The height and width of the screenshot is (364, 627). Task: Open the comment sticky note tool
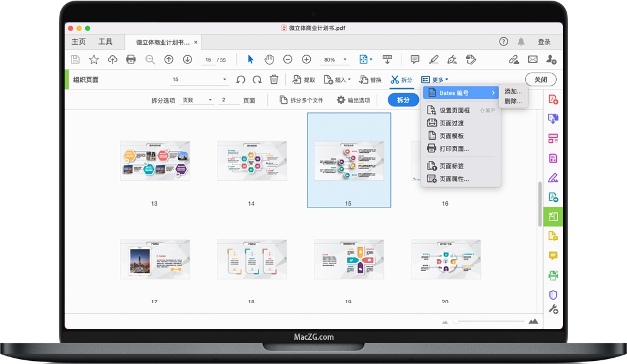tap(415, 60)
